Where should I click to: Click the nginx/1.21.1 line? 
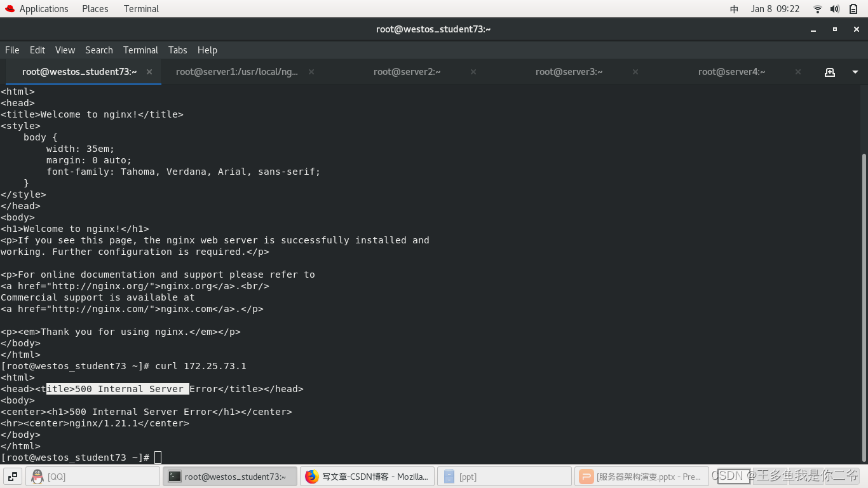[95, 423]
